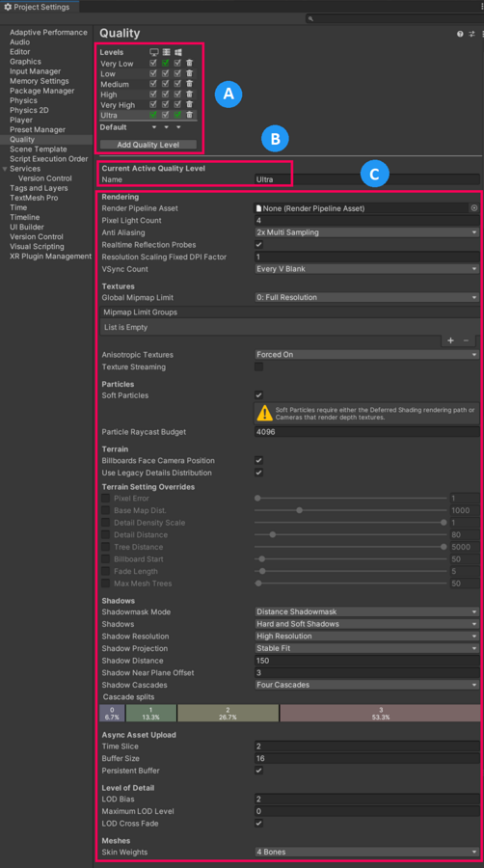The height and width of the screenshot is (868, 484).
Task: Toggle Billboards Face Camera Position
Action: pos(258,461)
